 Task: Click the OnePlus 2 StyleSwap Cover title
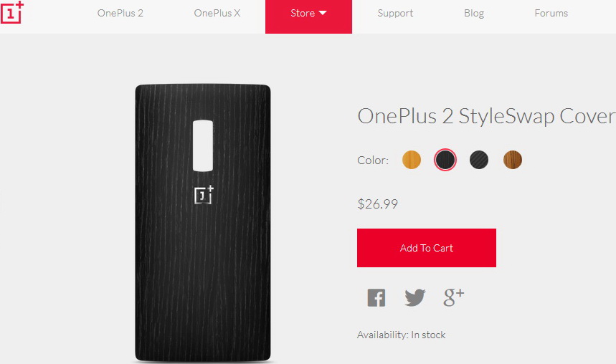[x=486, y=116]
